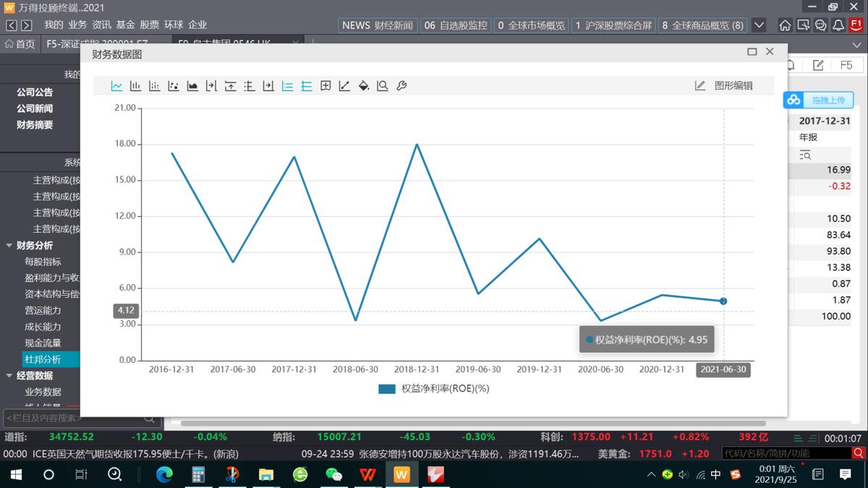Click the fill paint bucket icon
The image size is (868, 488).
(x=364, y=86)
